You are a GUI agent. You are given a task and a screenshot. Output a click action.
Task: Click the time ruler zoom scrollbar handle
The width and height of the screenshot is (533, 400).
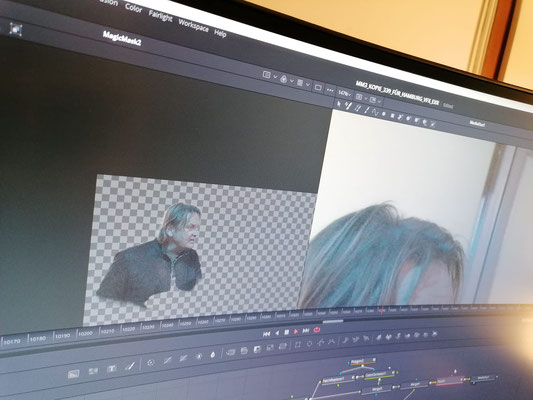(333, 321)
